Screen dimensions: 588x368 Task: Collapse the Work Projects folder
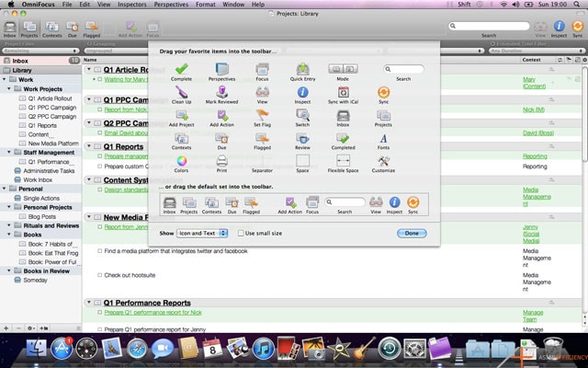(x=9, y=89)
